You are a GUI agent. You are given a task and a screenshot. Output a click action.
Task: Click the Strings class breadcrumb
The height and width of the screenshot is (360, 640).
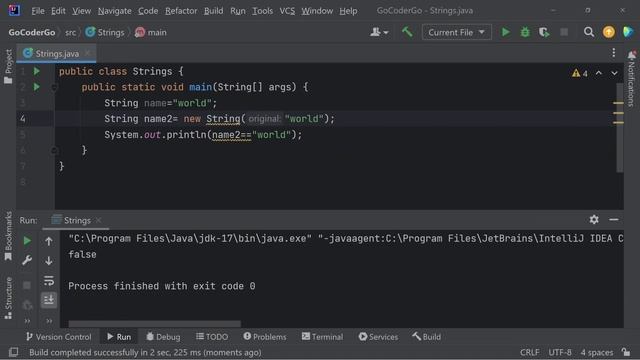click(105, 32)
